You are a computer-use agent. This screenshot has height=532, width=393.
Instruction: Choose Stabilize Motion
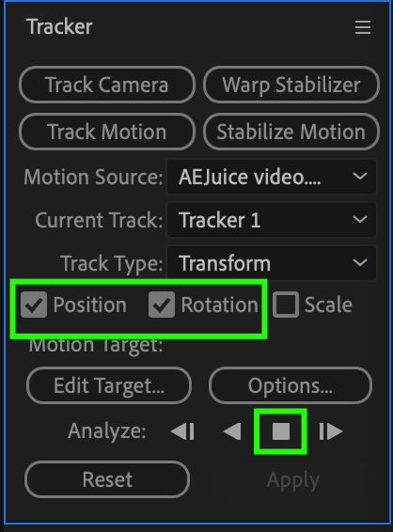click(291, 132)
